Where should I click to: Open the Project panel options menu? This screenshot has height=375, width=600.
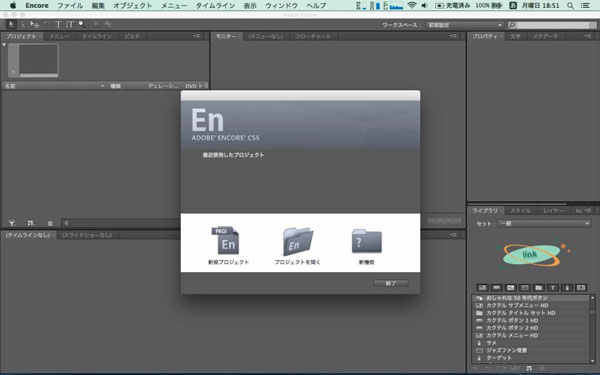(x=197, y=36)
